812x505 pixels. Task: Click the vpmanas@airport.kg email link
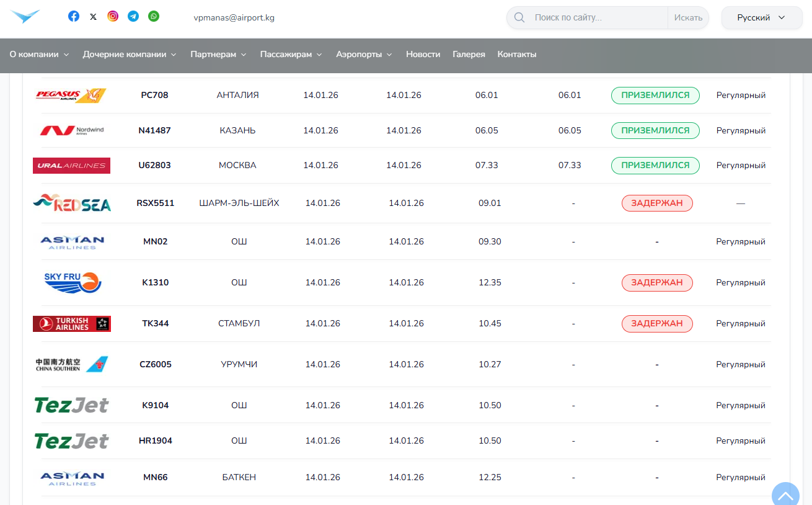(x=234, y=18)
